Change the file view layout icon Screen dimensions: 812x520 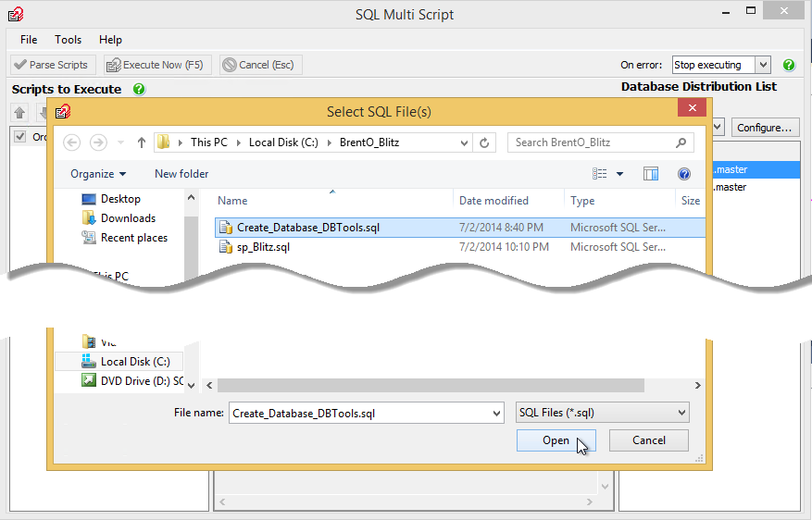point(600,174)
